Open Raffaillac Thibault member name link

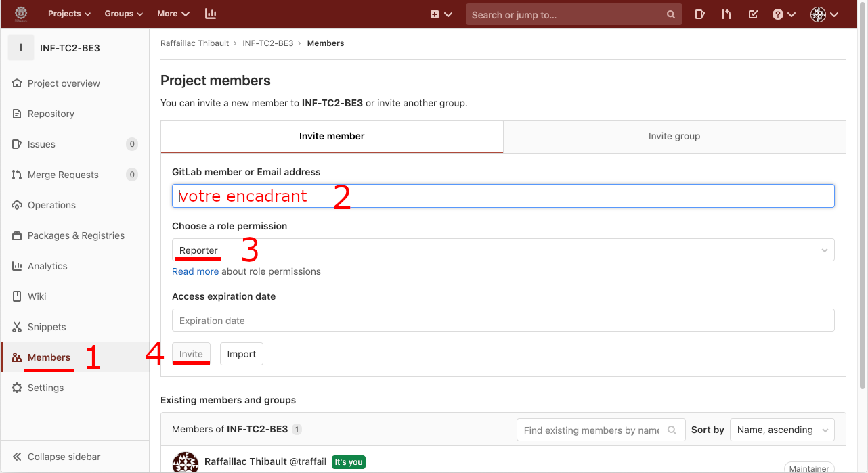(246, 462)
